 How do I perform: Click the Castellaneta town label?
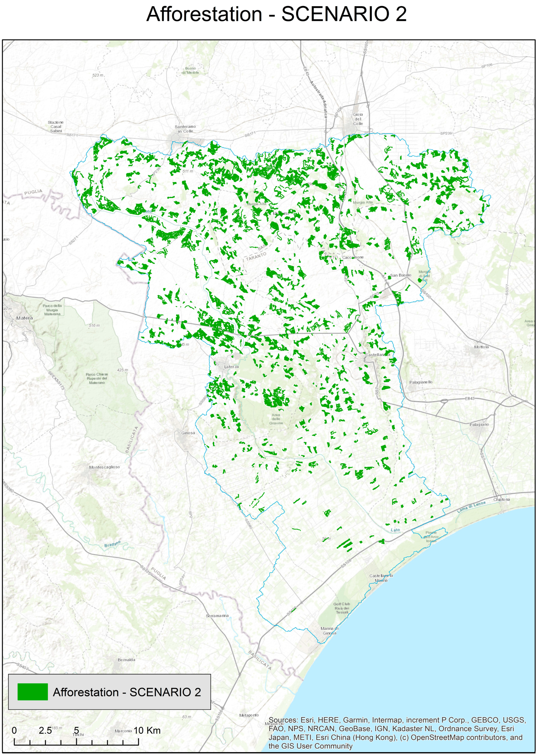pos(377,355)
